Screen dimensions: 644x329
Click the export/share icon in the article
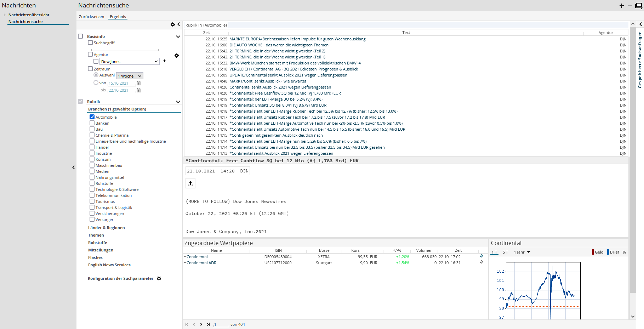[x=190, y=183]
